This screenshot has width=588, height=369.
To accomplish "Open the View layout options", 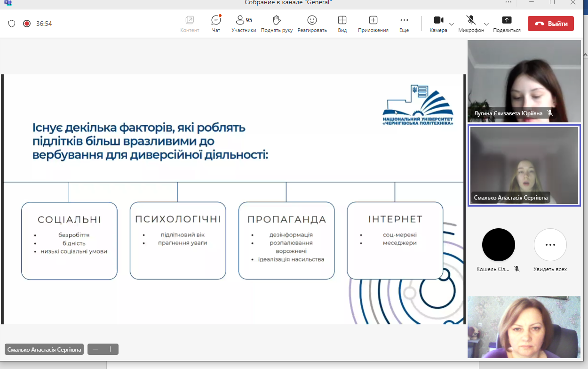I will click(342, 21).
